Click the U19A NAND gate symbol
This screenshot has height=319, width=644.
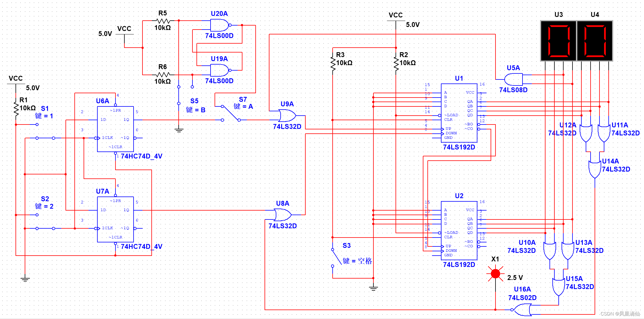[219, 70]
